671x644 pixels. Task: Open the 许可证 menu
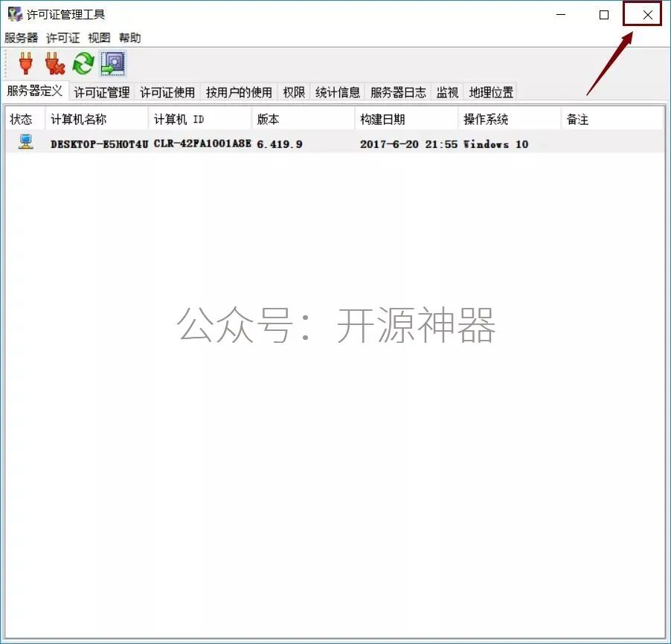tap(62, 38)
